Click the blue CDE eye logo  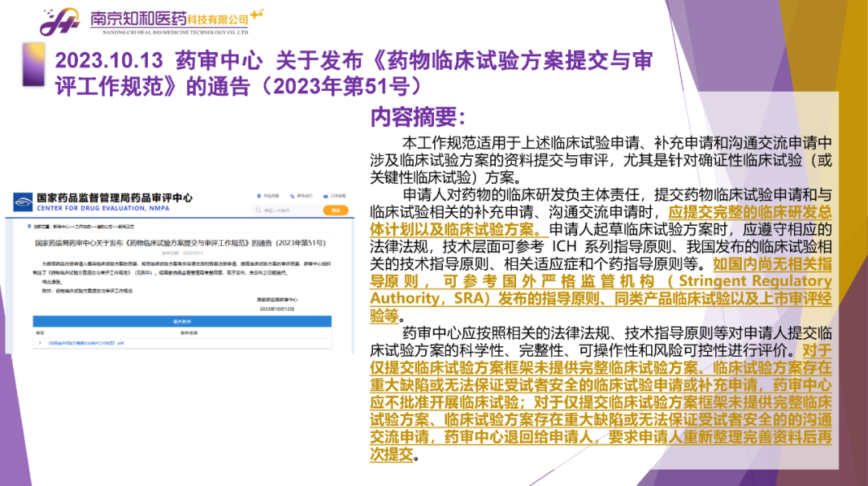point(24,200)
